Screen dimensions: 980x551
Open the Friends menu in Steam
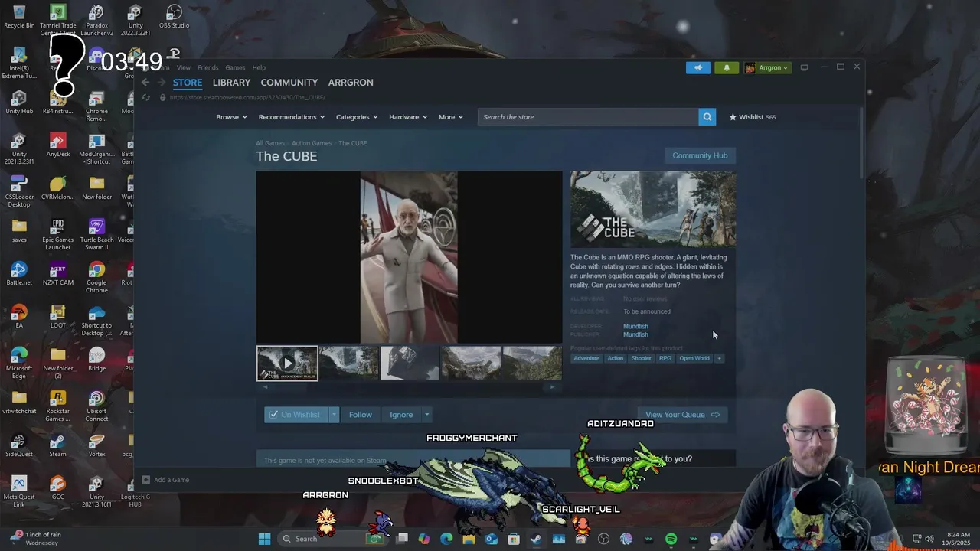(207, 67)
